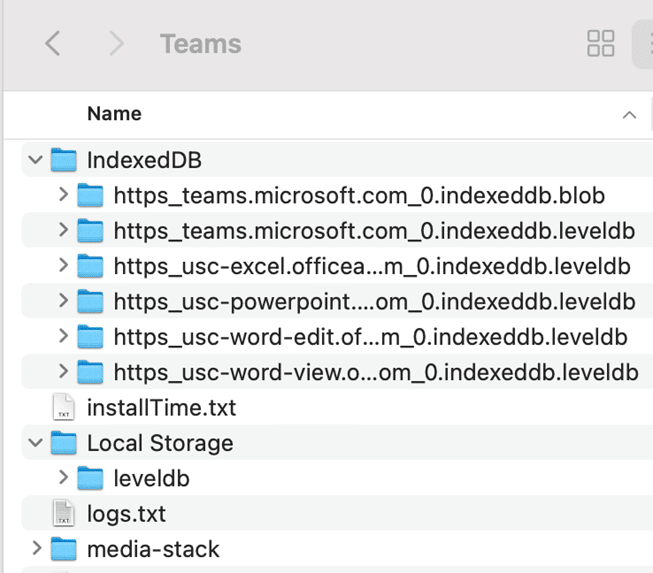The height and width of the screenshot is (573, 653).
Task: Go forward with the right chevron button
Action: 116,43
